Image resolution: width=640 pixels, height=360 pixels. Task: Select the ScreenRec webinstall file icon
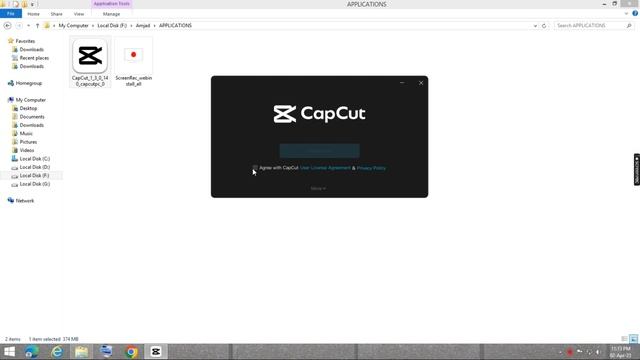[x=133, y=55]
